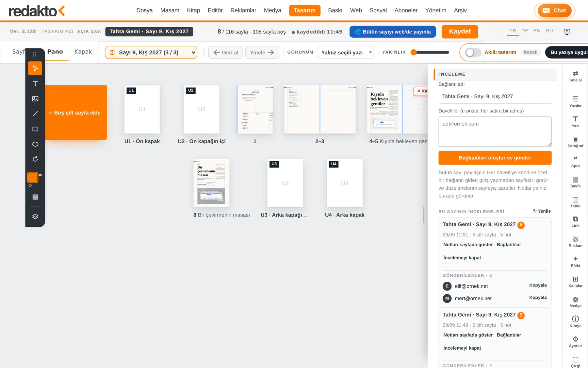The width and height of the screenshot is (588, 368).
Task: Select the Line drawing tool
Action: (35, 114)
